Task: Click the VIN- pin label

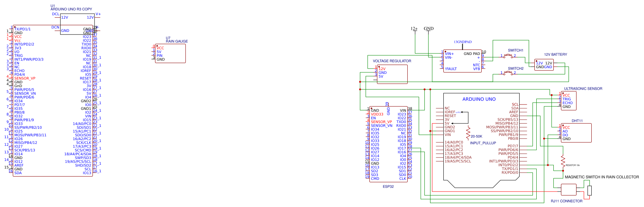Action: [449, 58]
